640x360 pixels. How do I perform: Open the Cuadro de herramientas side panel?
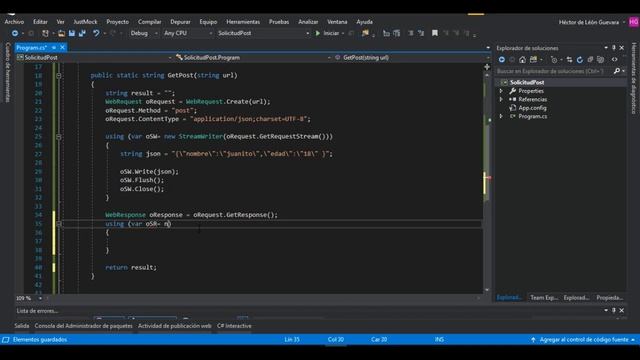(8, 73)
